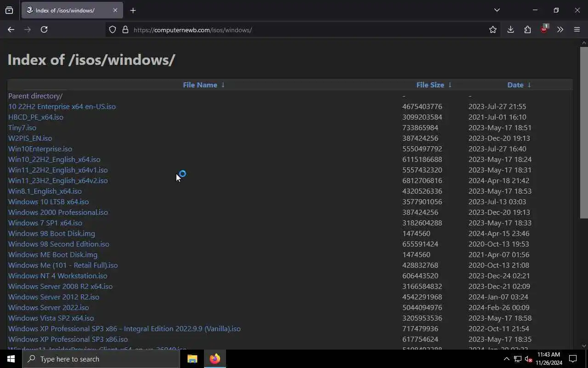Click Windows Server 2022.iso
The width and height of the screenshot is (588, 368).
coord(49,307)
